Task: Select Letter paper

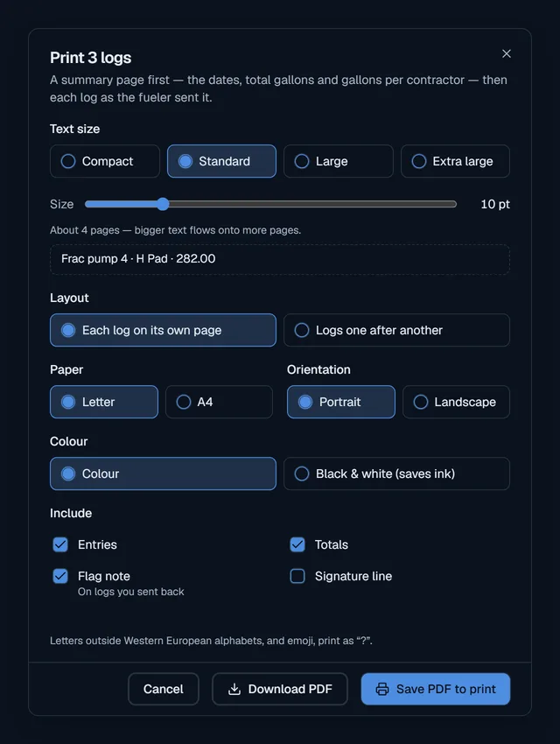Action: (x=104, y=402)
